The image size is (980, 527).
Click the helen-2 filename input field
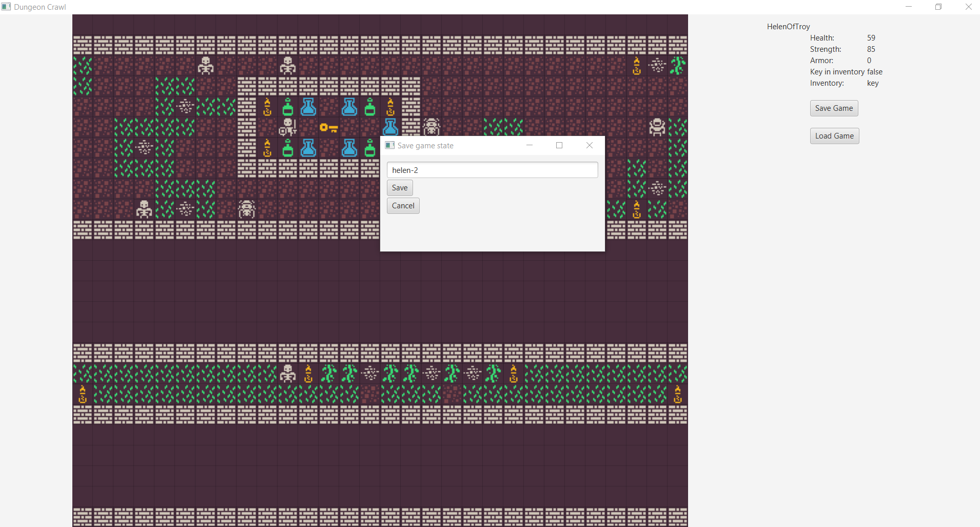pos(492,170)
